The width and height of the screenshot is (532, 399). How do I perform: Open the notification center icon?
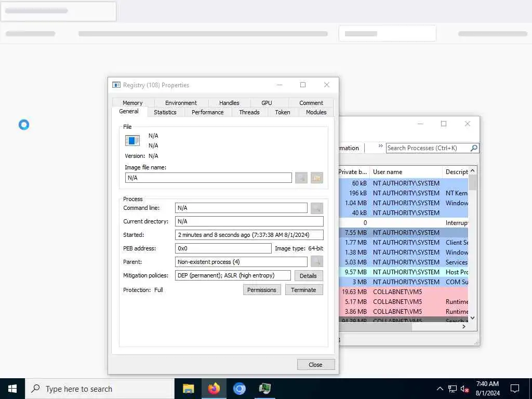coord(515,389)
